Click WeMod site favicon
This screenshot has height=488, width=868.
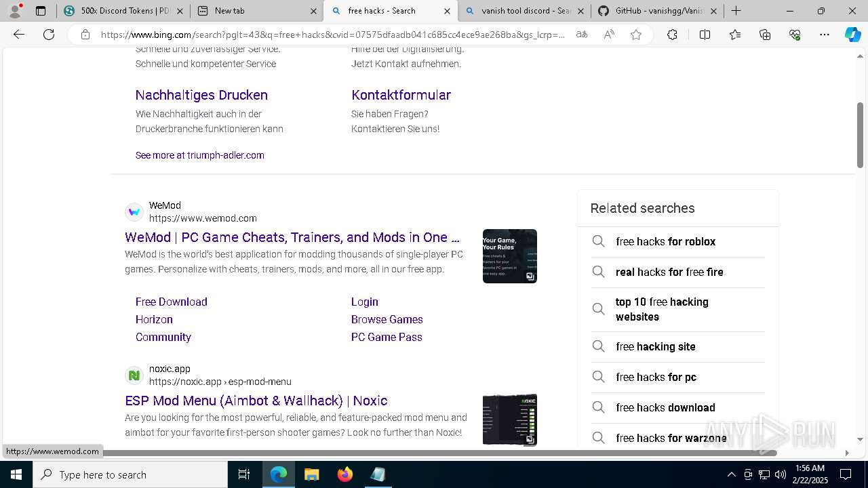pos(134,212)
